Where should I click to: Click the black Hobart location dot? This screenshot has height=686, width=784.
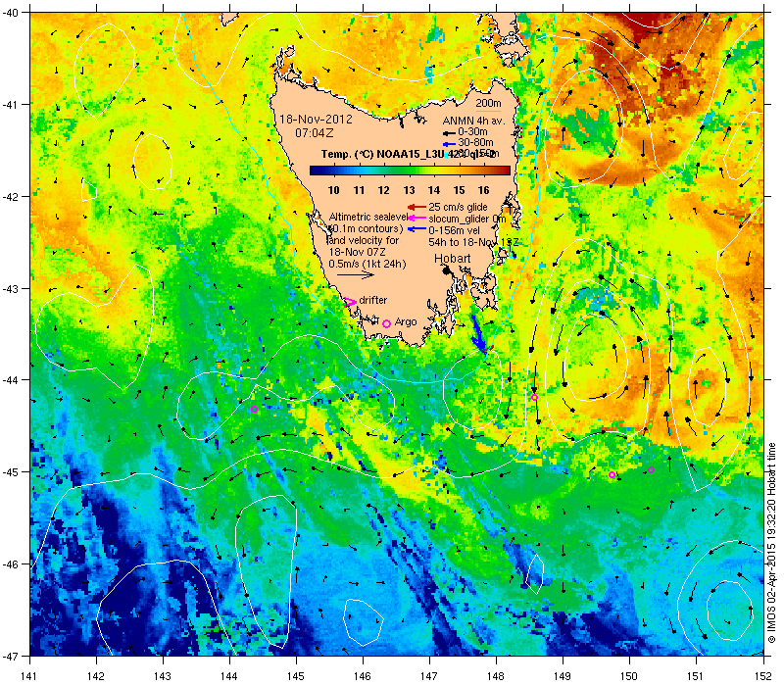447,269
